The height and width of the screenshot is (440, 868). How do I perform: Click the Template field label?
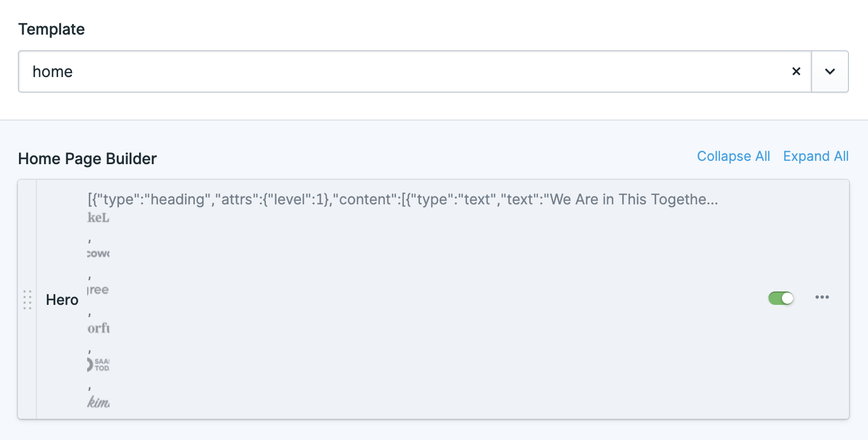51,29
